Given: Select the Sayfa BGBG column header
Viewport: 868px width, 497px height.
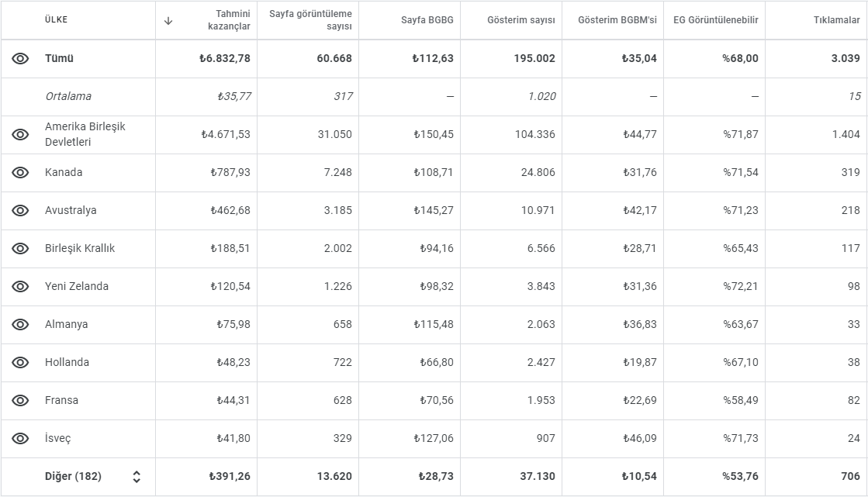Looking at the screenshot, I should [x=427, y=20].
